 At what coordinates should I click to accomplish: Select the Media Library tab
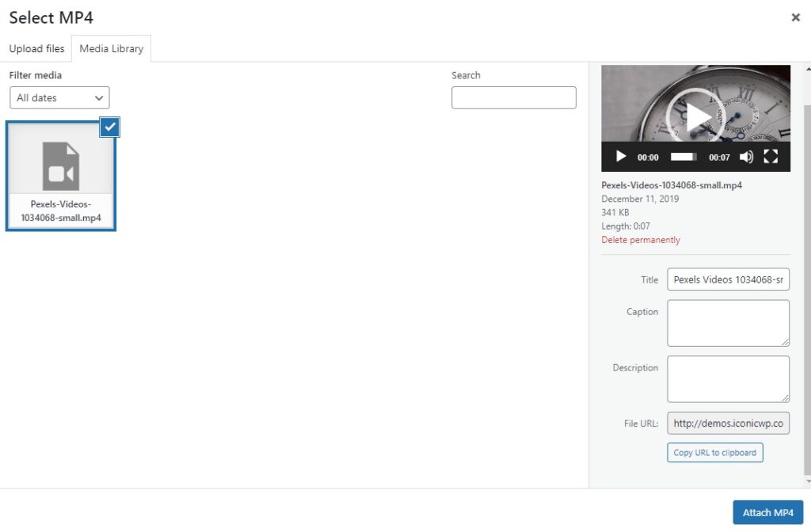[111, 48]
